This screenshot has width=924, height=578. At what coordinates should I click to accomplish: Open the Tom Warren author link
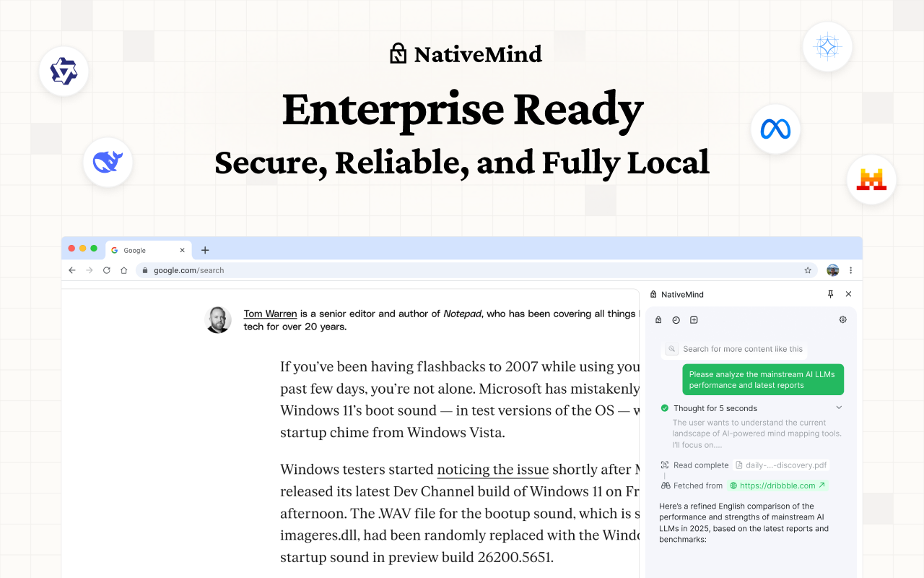(270, 314)
